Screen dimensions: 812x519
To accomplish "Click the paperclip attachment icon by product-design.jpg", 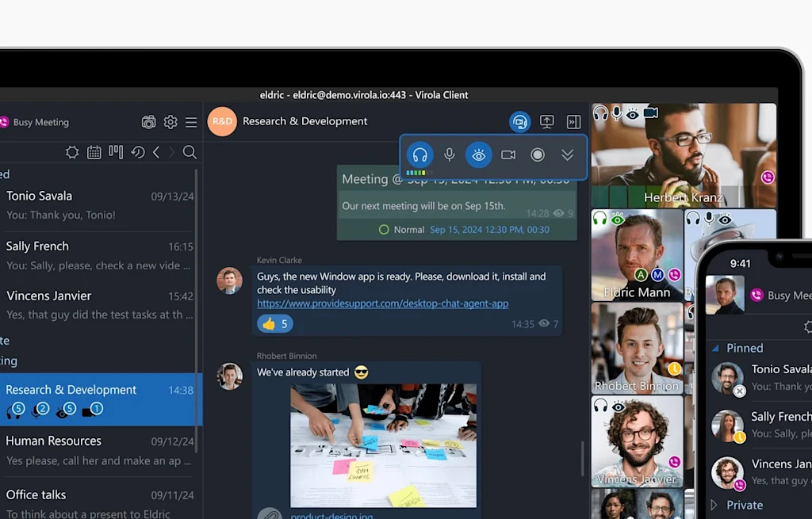I will click(x=270, y=514).
